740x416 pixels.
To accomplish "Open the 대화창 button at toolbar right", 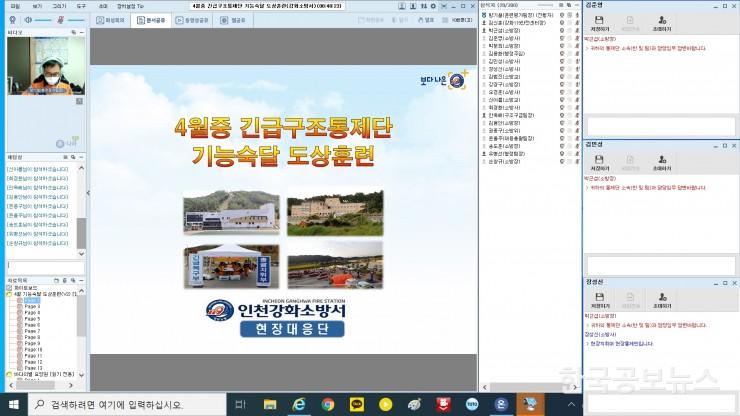I will point(457,20).
